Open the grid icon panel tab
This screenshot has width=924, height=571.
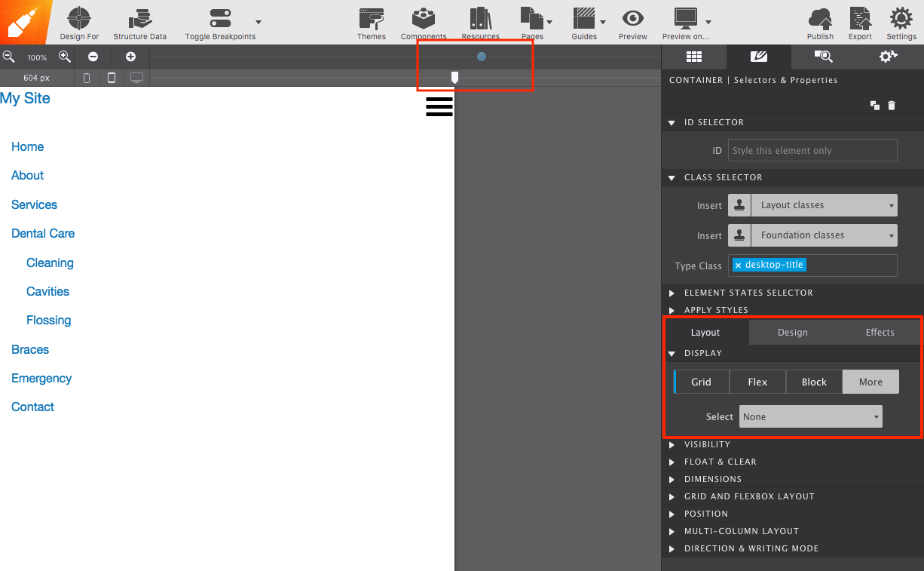pos(694,57)
